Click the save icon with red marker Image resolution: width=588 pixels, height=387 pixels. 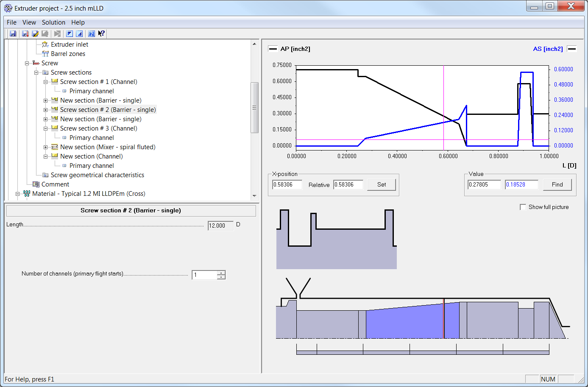tap(25, 33)
